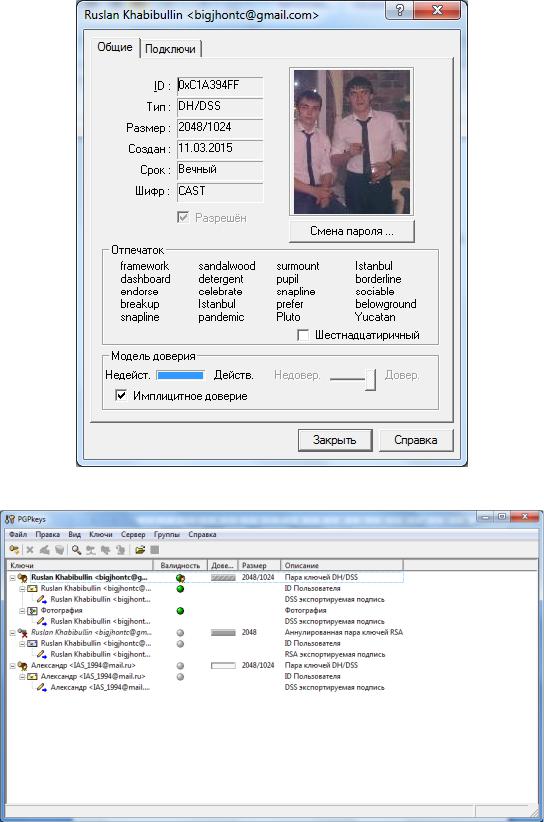Click the trust level slider handle
This screenshot has width=544, height=822.
[371, 380]
